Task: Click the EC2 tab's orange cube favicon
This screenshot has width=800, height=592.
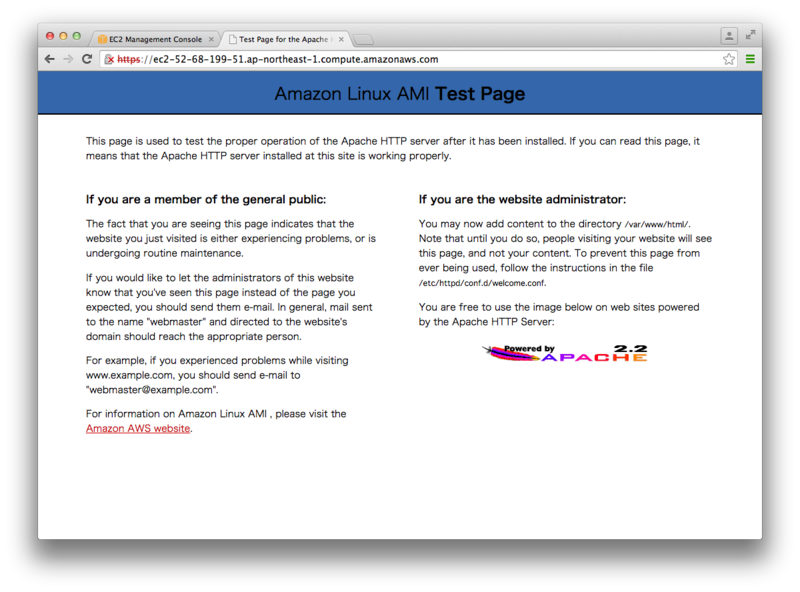Action: point(103,39)
